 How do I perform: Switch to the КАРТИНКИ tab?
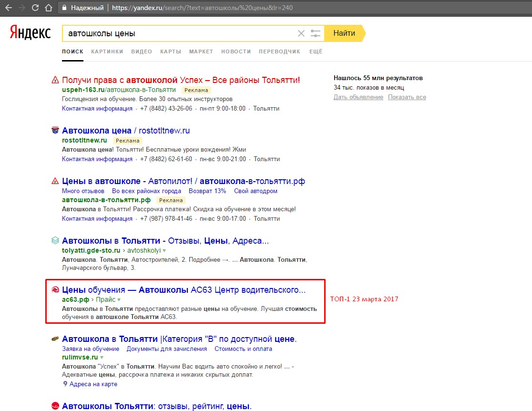pos(107,51)
